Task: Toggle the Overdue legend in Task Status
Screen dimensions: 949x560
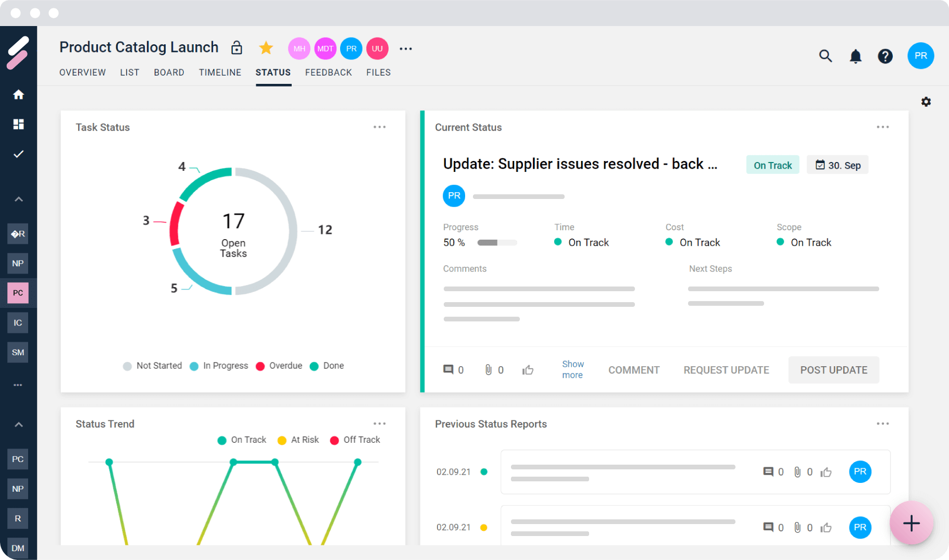Action: coord(279,366)
